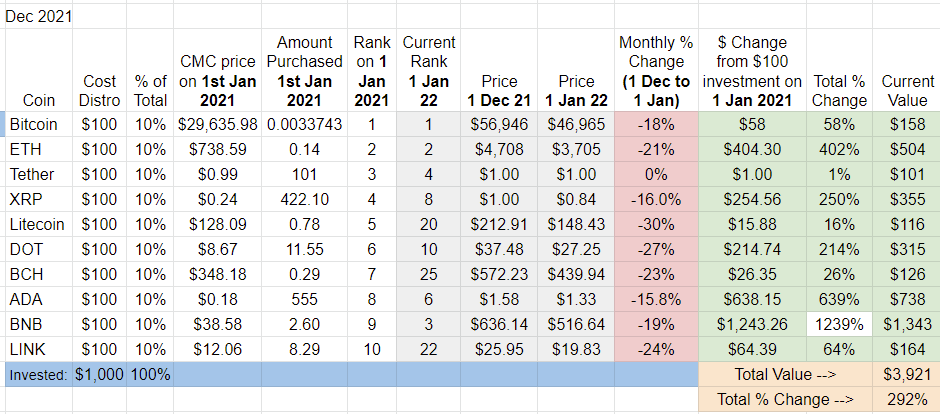Select XRP amount purchased 422.10

pos(305,199)
